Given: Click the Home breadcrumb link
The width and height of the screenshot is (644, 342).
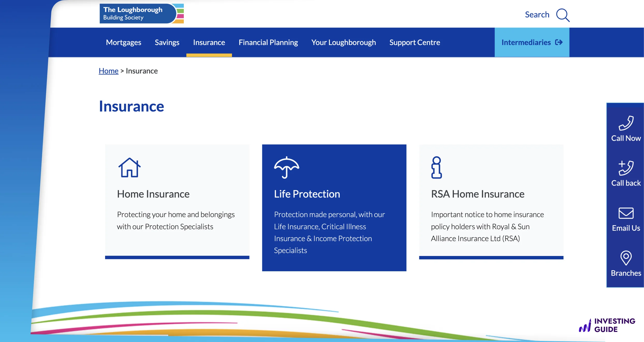Looking at the screenshot, I should click(x=108, y=71).
